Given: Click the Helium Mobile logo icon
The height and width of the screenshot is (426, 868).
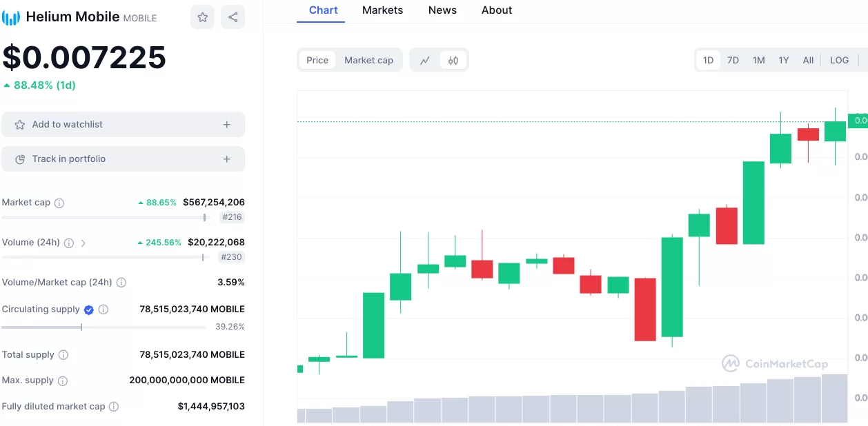Looking at the screenshot, I should pyautogui.click(x=11, y=17).
